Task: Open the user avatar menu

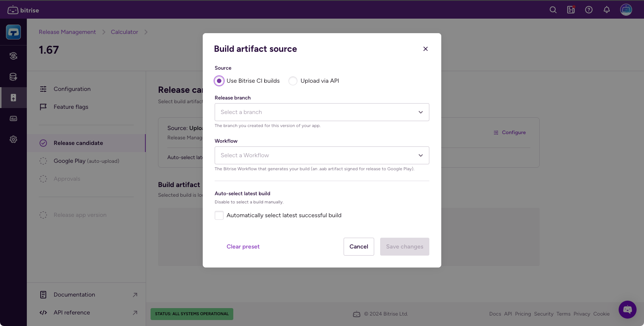Action: (626, 10)
